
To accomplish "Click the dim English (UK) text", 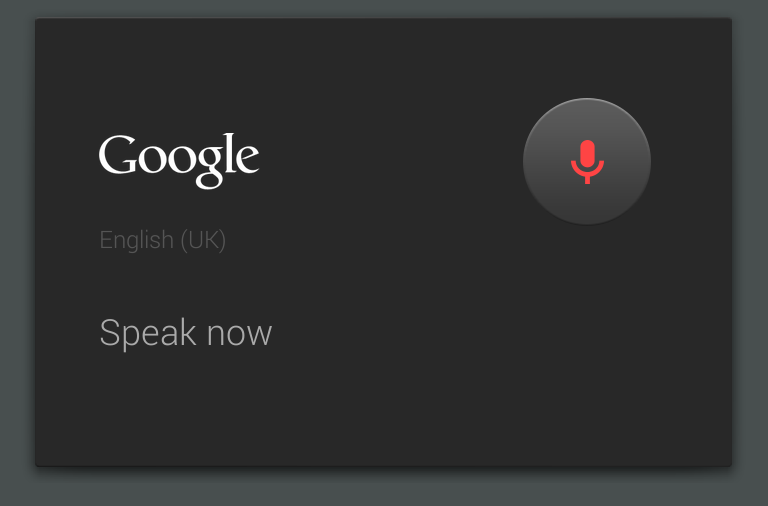I will click(x=162, y=240).
